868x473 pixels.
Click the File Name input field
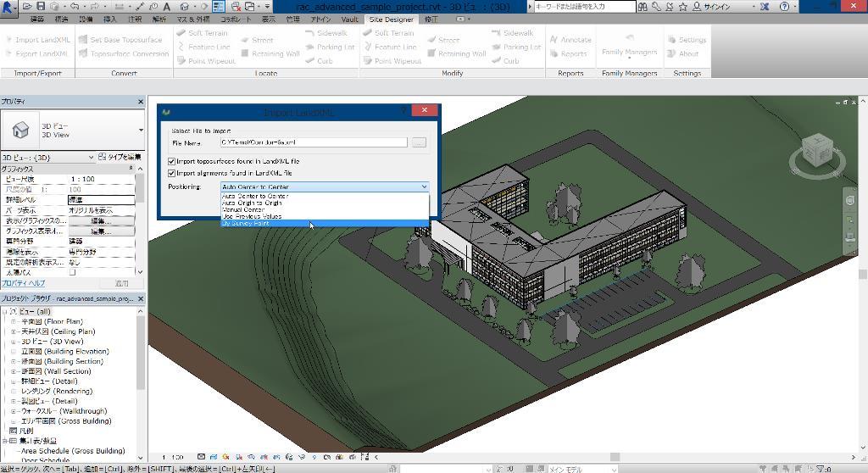point(313,143)
